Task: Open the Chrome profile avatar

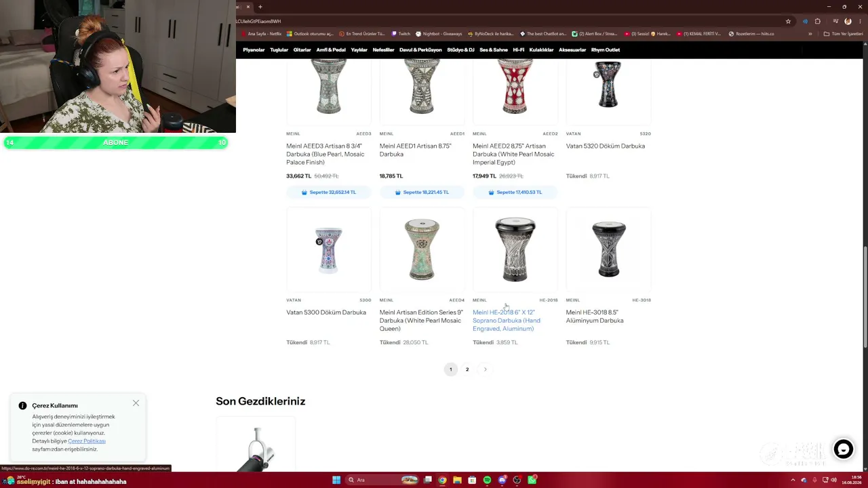Action: point(848,21)
